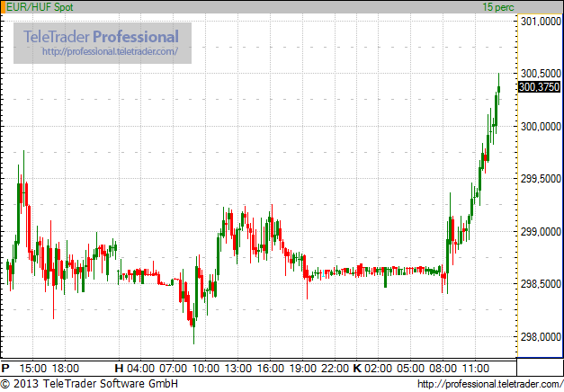Click the 298,5000 price axis label
Screen dimensions: 564x392
click(x=541, y=284)
